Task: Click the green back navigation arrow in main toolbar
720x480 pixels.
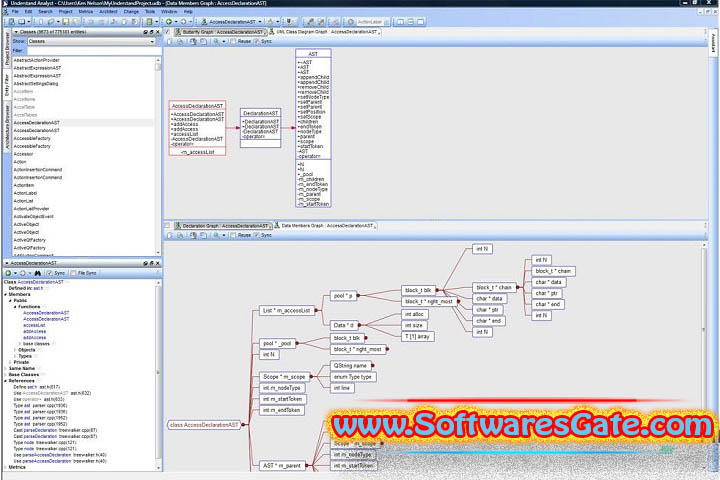Action: tap(169, 22)
